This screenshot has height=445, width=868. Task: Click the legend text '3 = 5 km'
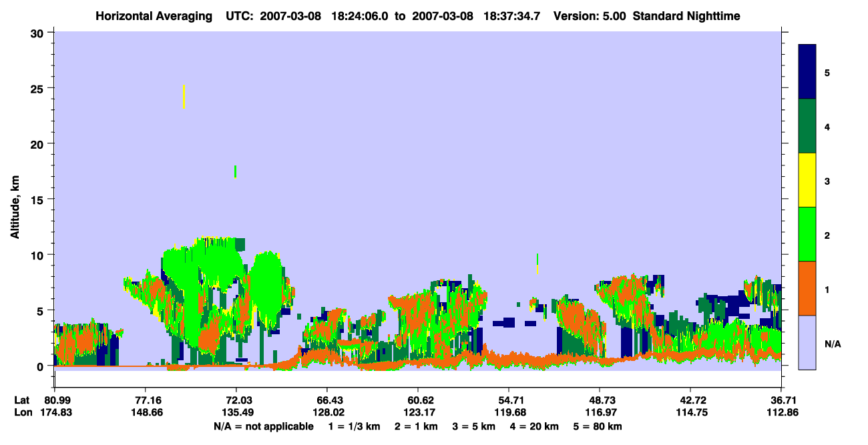point(473,426)
